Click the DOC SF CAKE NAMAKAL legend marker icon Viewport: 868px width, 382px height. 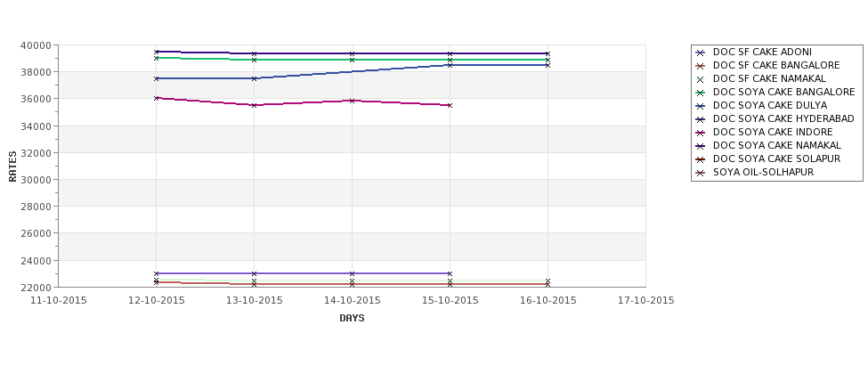pos(701,79)
